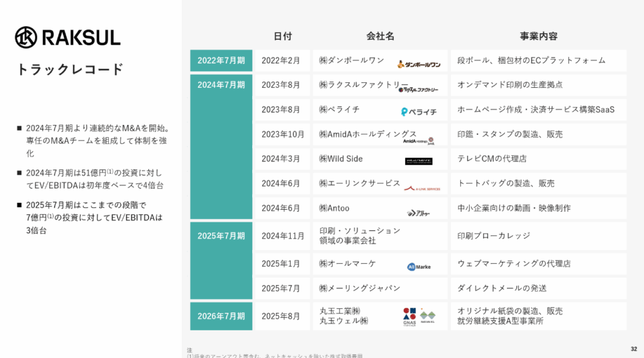This screenshot has height=358, width=644.
Task: Click the ㈱ダンボールワン company name
Action: point(352,60)
